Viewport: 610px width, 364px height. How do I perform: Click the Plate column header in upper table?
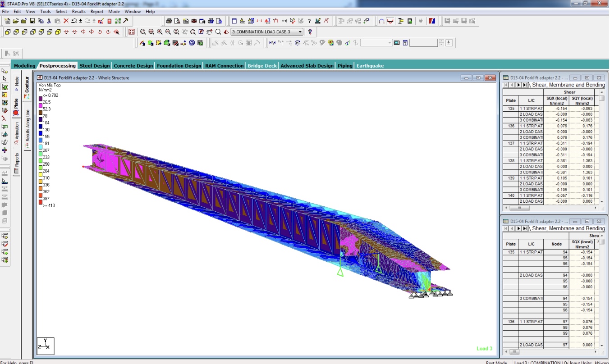(510, 100)
